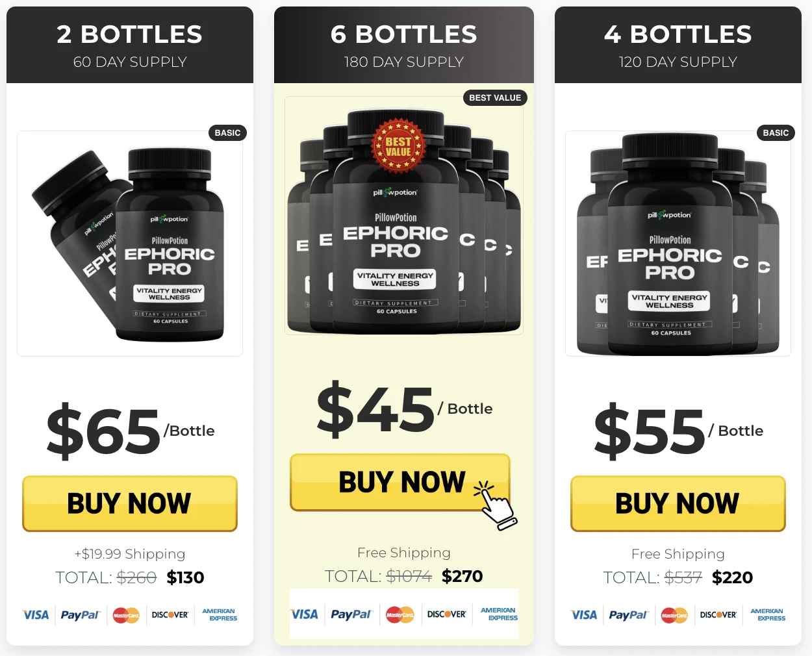
Task: Click the Visa icon under 2 bottles
Action: 36,614
